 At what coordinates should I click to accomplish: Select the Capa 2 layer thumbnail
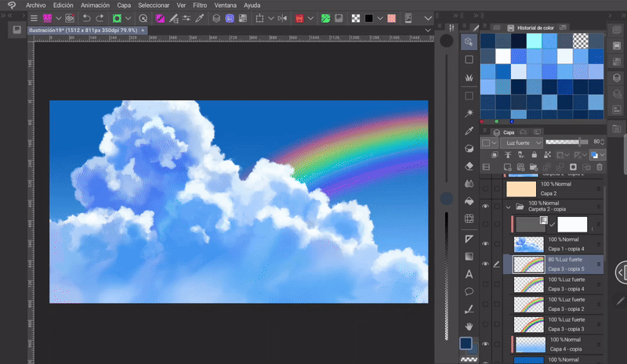tap(521, 189)
